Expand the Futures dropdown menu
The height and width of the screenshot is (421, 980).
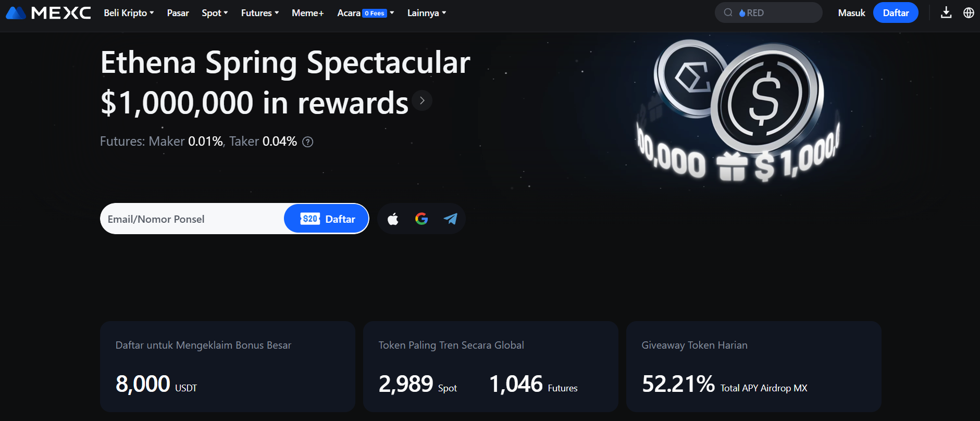click(x=260, y=12)
